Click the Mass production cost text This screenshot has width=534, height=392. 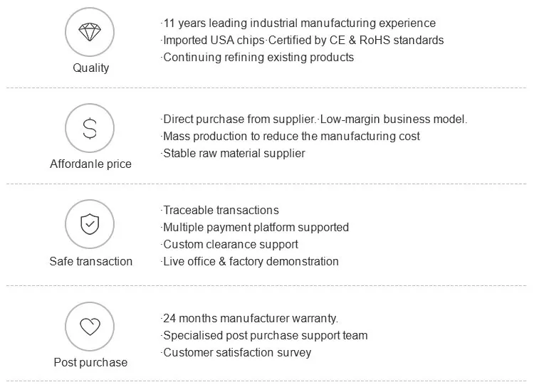click(291, 137)
